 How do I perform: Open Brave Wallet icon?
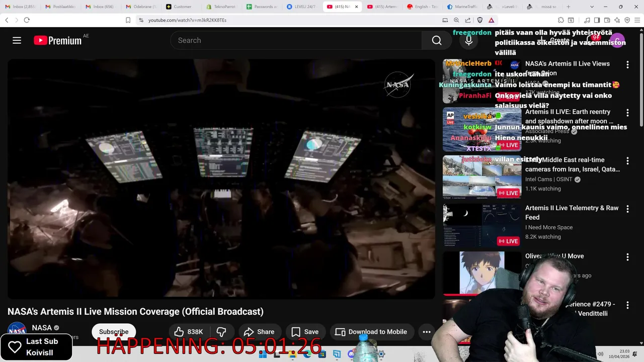pos(607,20)
